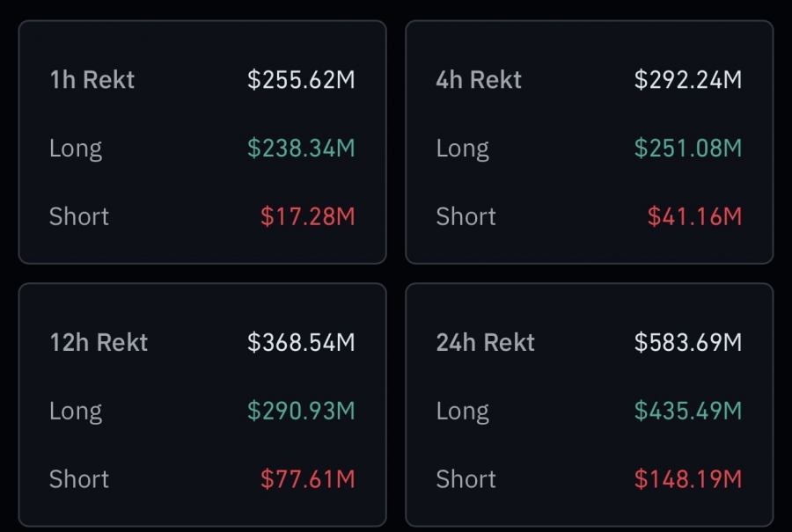Viewport: 792px width, 532px height.
Task: Click the 1h long value $238.34M
Action: pos(301,148)
